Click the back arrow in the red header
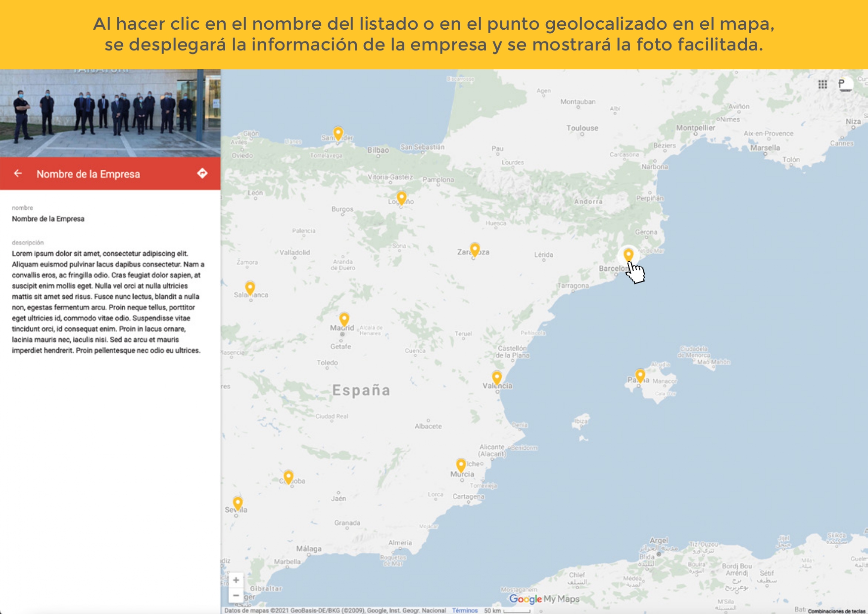Image resolution: width=868 pixels, height=614 pixels. point(18,173)
